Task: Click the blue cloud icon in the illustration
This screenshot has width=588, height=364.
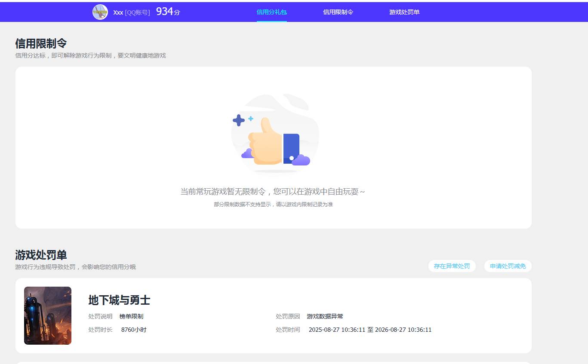Action: 302,160
